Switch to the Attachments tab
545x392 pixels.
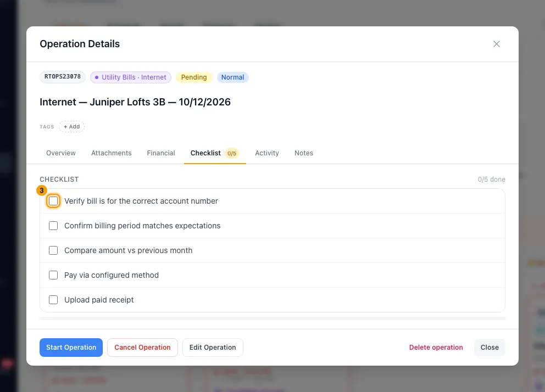(111, 153)
